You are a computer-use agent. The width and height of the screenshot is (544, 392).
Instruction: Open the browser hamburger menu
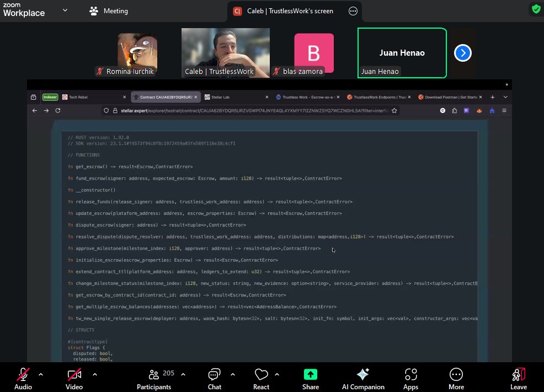click(x=504, y=111)
